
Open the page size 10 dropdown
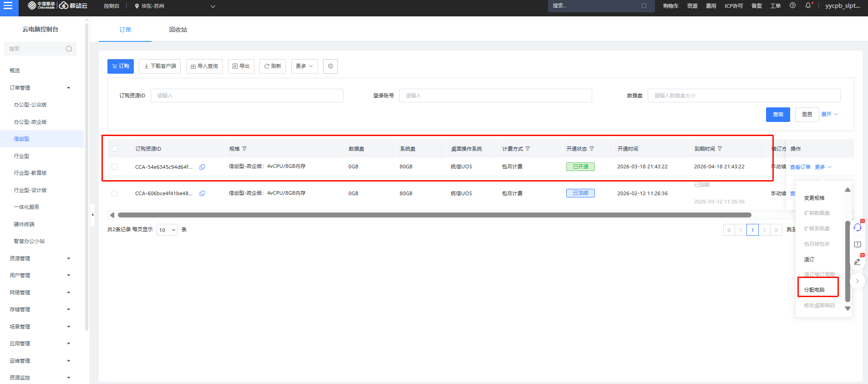167,230
